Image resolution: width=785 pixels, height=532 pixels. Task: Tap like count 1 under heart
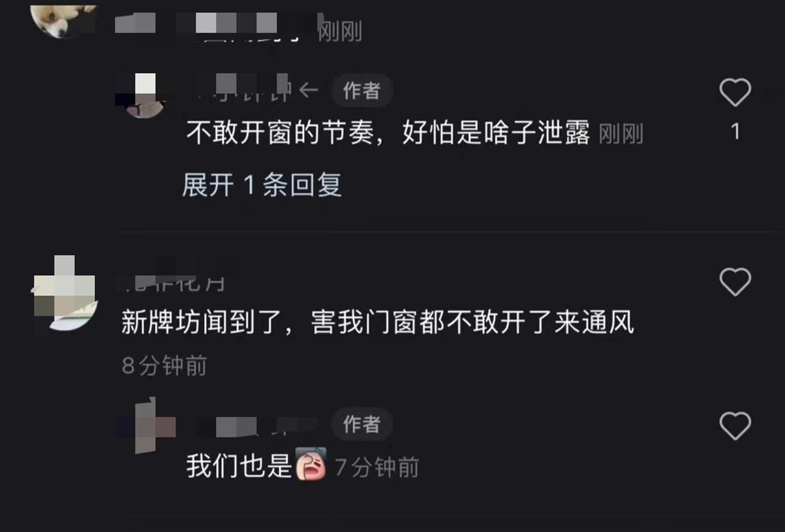[735, 131]
